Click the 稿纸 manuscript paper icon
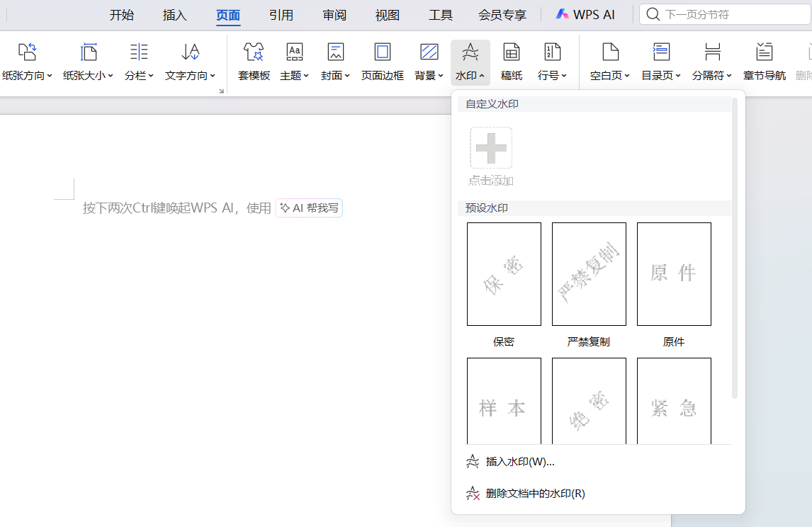 coord(511,52)
